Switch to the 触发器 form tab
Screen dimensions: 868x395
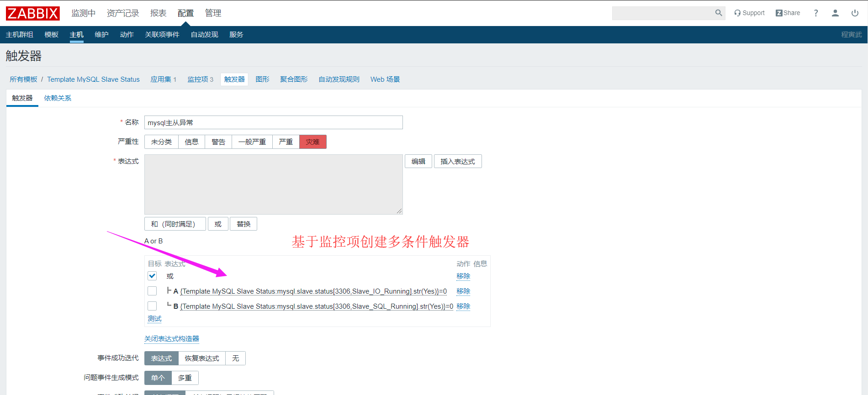(x=22, y=98)
